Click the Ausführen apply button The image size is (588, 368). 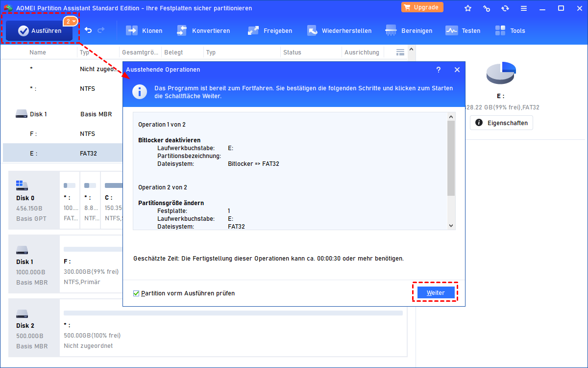click(x=39, y=30)
